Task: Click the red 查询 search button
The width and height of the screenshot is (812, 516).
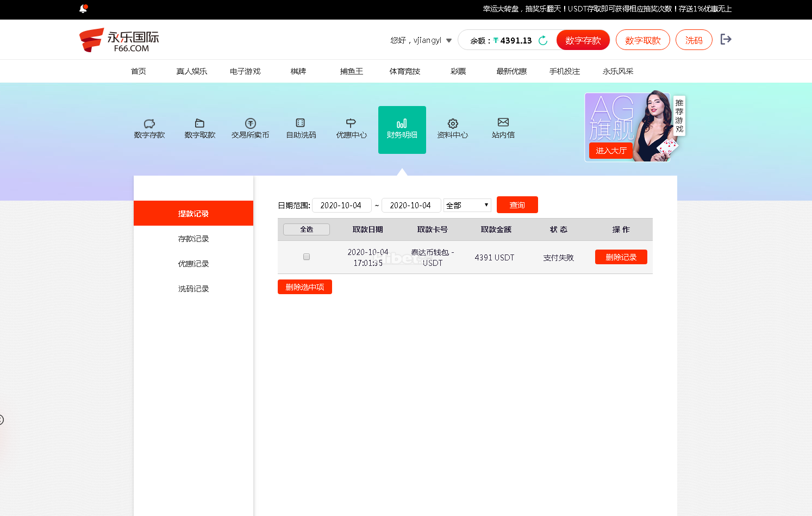Action: 517,205
